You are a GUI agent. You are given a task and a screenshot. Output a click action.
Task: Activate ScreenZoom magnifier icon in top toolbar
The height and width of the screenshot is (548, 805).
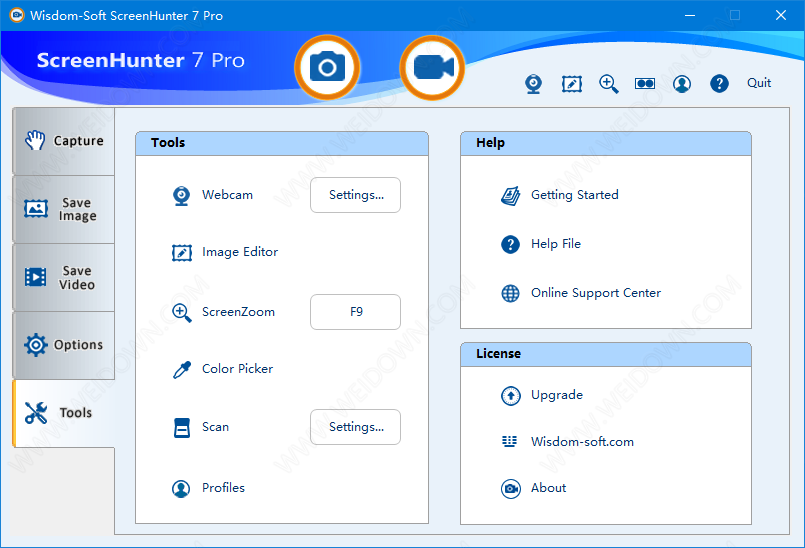point(608,84)
